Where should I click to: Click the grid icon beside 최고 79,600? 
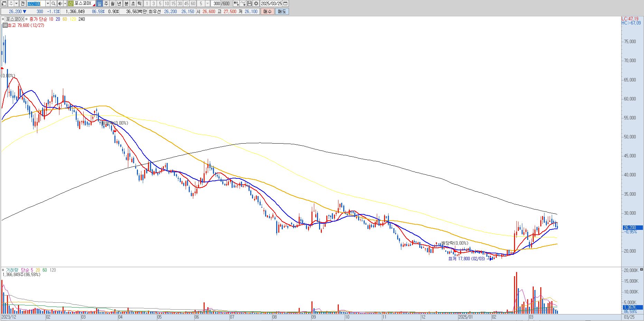(x=5, y=25)
